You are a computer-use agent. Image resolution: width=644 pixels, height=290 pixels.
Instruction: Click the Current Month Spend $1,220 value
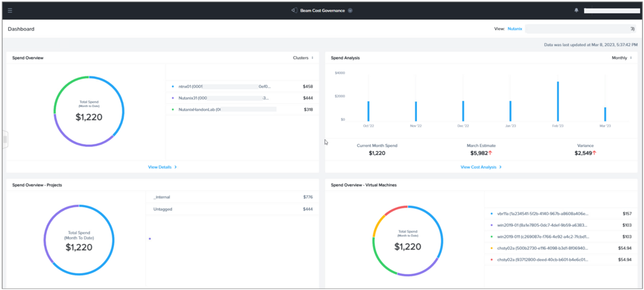tap(377, 153)
